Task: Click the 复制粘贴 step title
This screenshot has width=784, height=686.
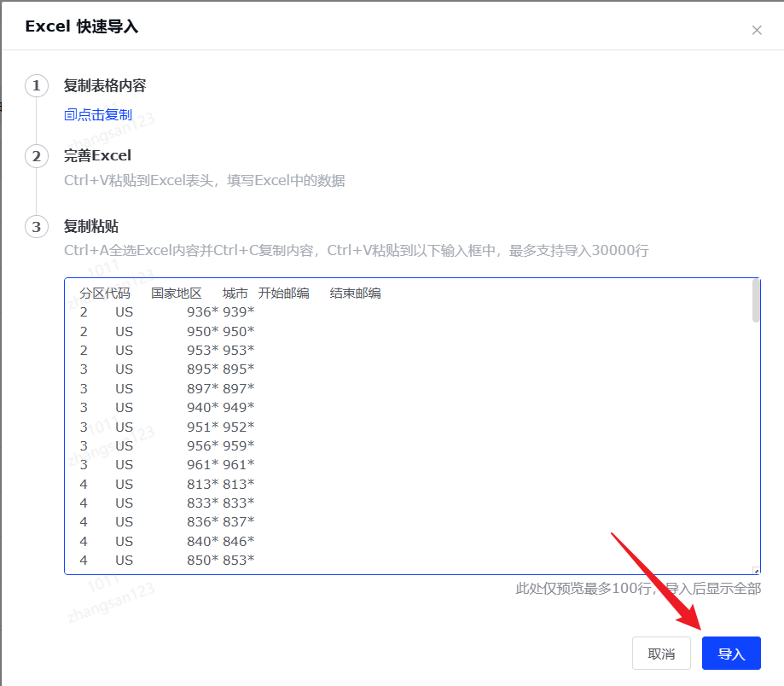Action: [x=91, y=226]
